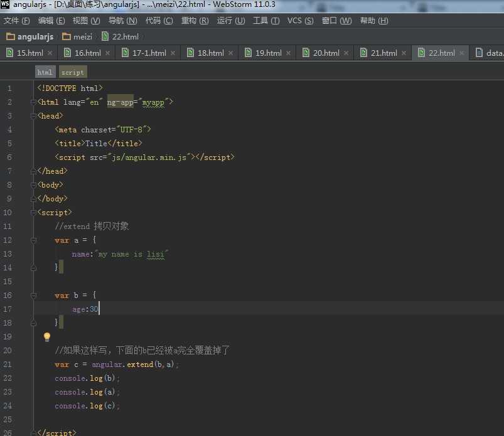Viewport: 504px width, 436px height.
Task: Switch to the 20.html tab
Action: (x=326, y=53)
